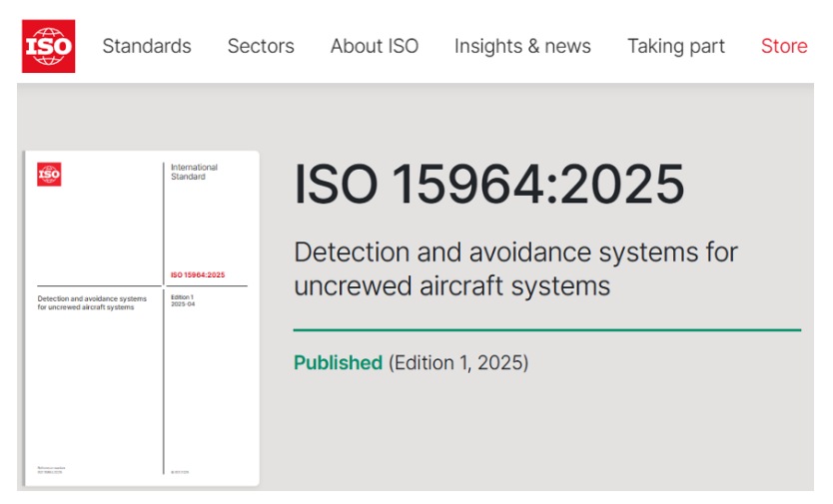Screen dimensions: 833x504
Task: Click the green Published status label
Action: pyautogui.click(x=338, y=362)
